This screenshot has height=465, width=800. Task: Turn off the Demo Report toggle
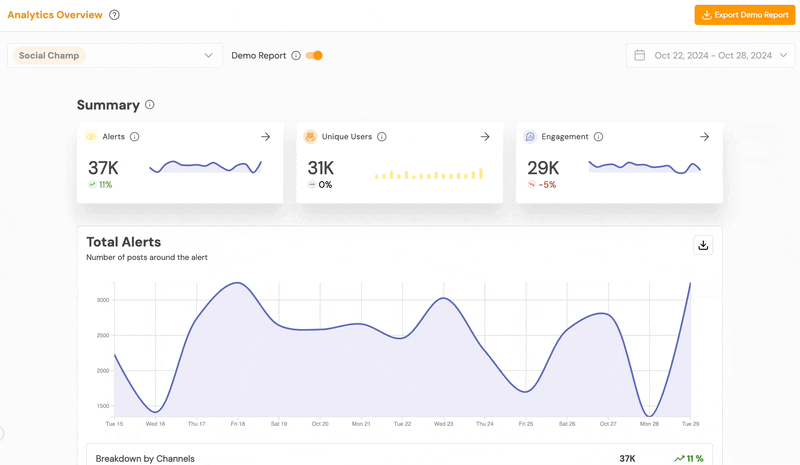point(314,56)
